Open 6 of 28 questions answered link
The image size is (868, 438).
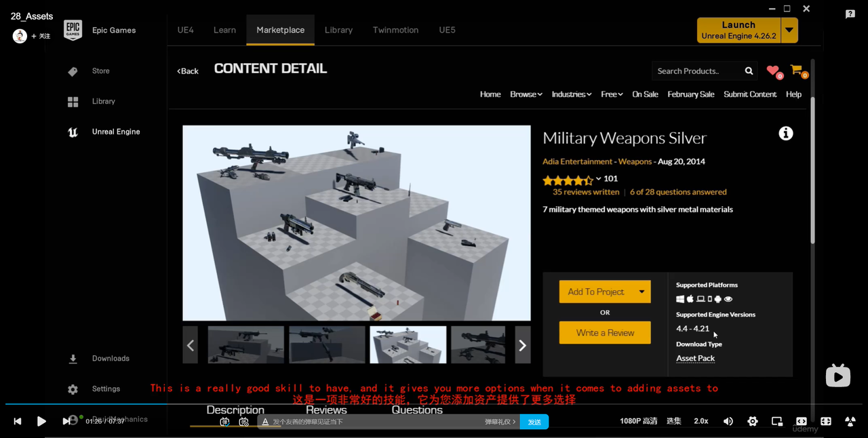678,193
